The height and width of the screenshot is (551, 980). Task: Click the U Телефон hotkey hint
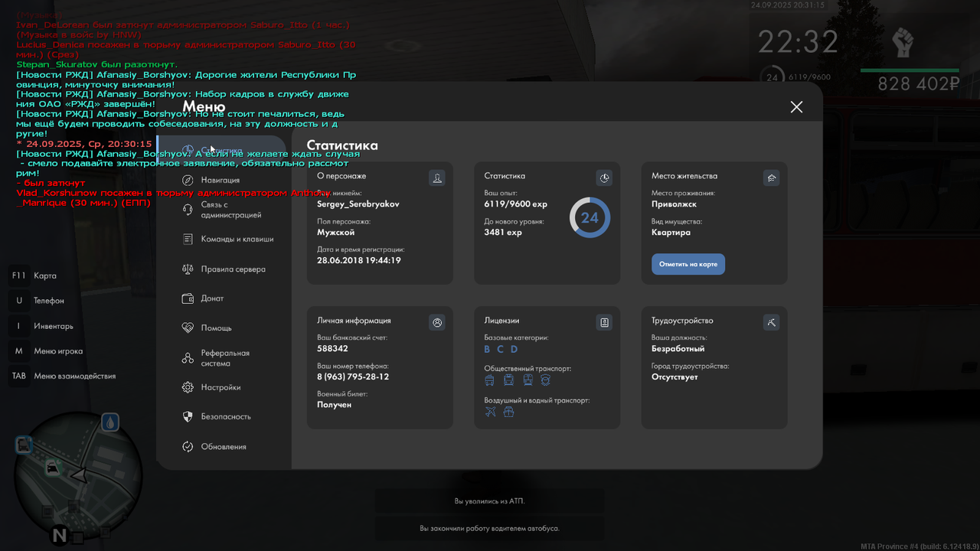[37, 301]
